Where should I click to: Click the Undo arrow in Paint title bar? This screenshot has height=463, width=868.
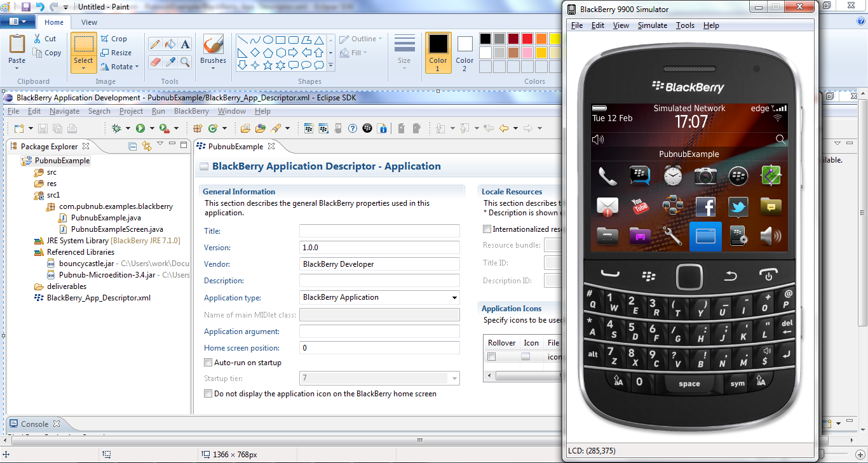[x=40, y=6]
